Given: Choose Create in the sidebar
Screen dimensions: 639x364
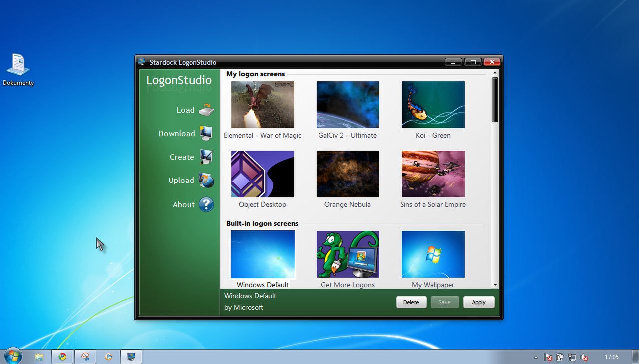Looking at the screenshot, I should click(x=182, y=157).
